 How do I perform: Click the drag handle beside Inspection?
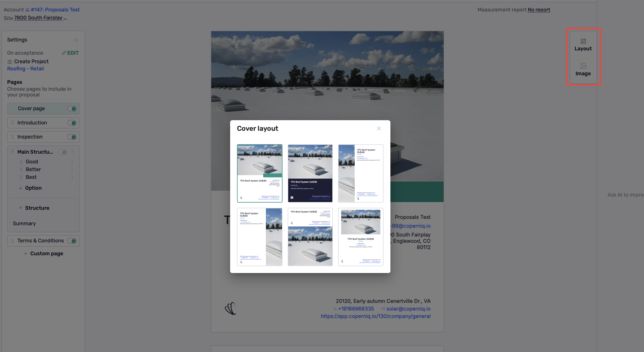pos(12,137)
